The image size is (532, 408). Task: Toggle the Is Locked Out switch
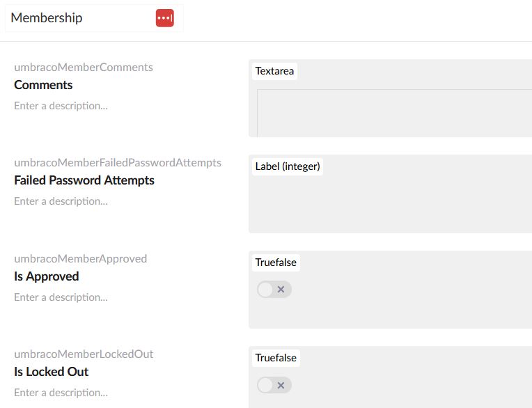pos(274,385)
